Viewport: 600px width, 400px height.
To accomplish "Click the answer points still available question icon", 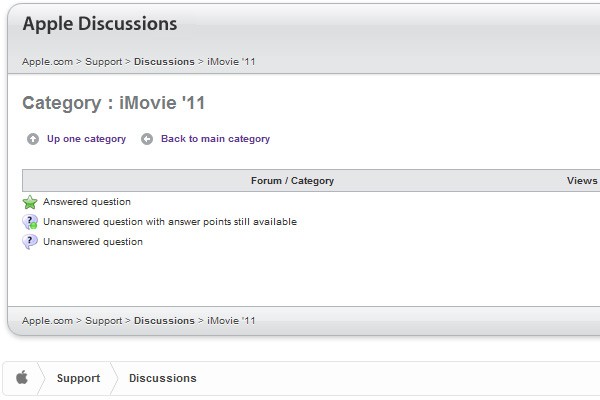I will click(x=30, y=222).
